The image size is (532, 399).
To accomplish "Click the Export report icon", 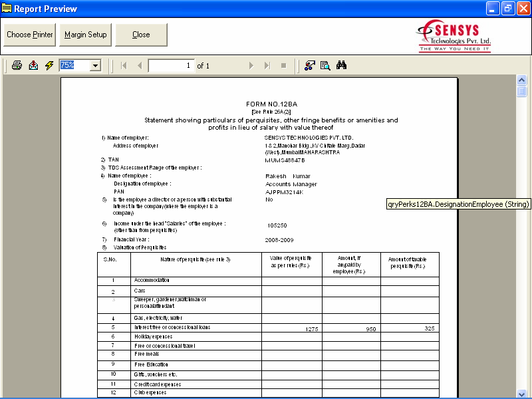I will point(33,65).
